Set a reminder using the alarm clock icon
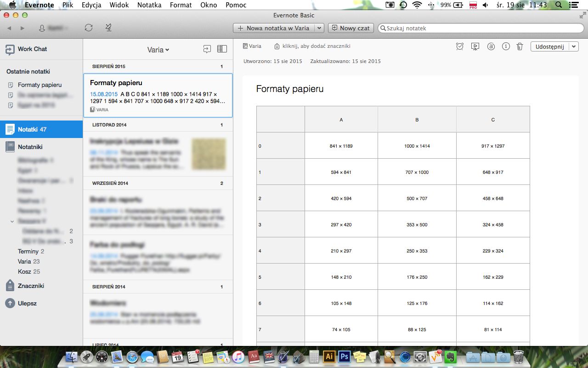This screenshot has width=588, height=368. tap(460, 46)
